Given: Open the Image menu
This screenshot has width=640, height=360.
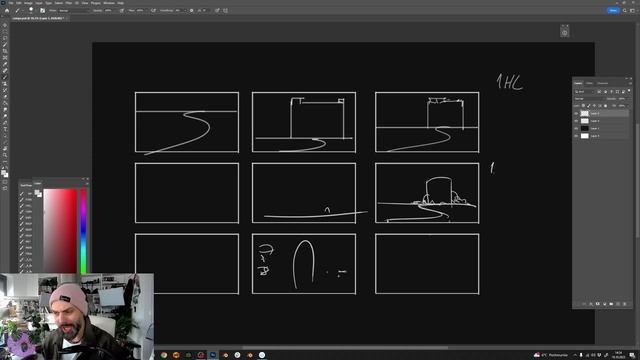Looking at the screenshot, I should tap(28, 3).
